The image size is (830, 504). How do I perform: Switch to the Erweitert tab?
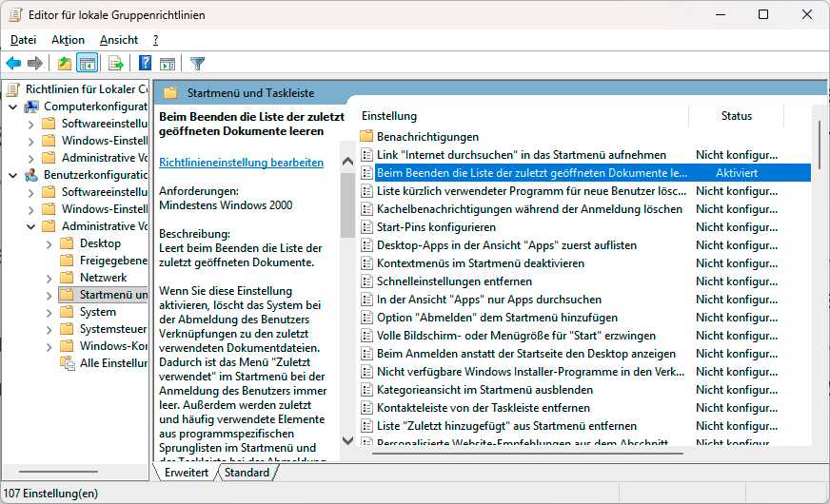[187, 473]
